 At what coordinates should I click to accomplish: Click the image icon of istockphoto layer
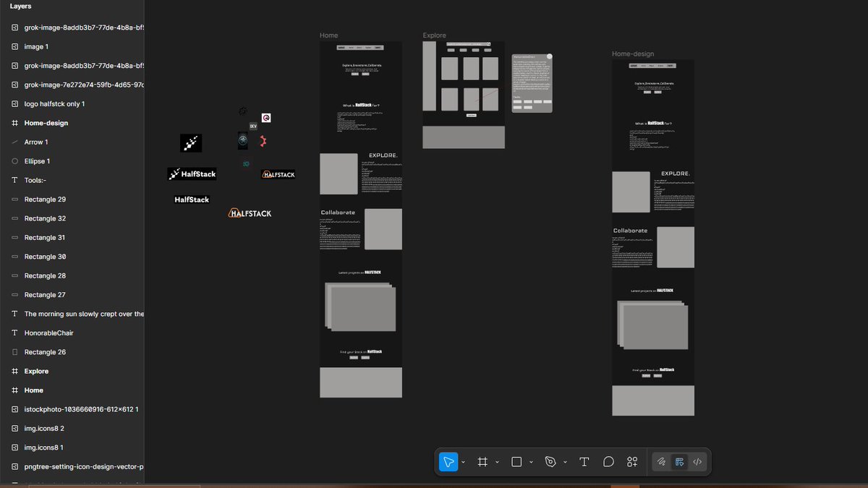coord(14,409)
